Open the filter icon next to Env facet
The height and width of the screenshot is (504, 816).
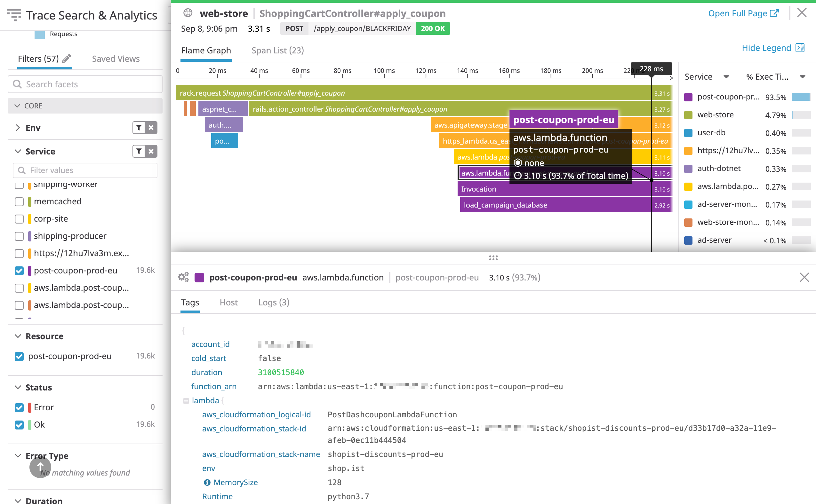139,128
